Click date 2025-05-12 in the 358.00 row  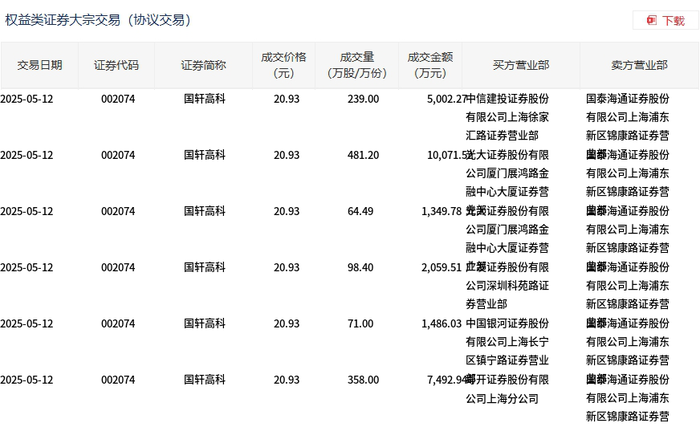pos(27,380)
